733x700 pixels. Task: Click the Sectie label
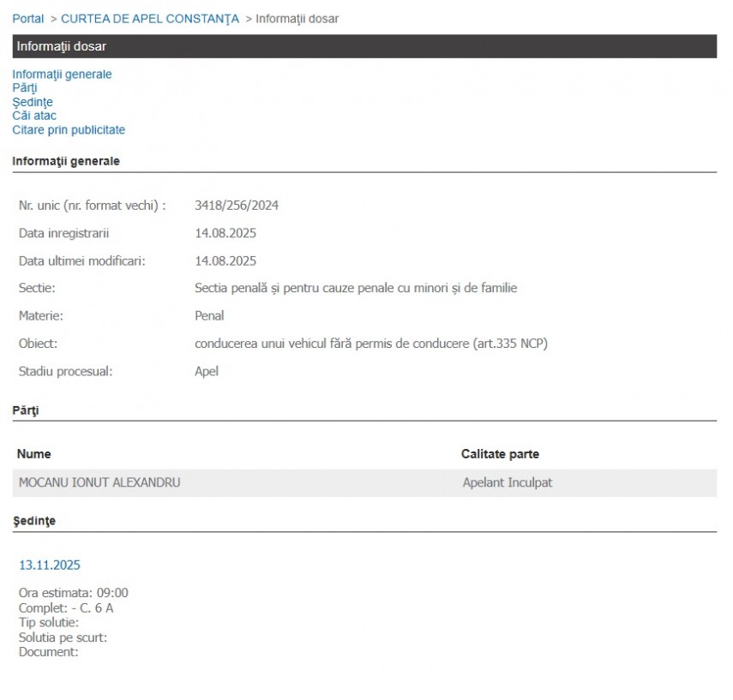[37, 288]
